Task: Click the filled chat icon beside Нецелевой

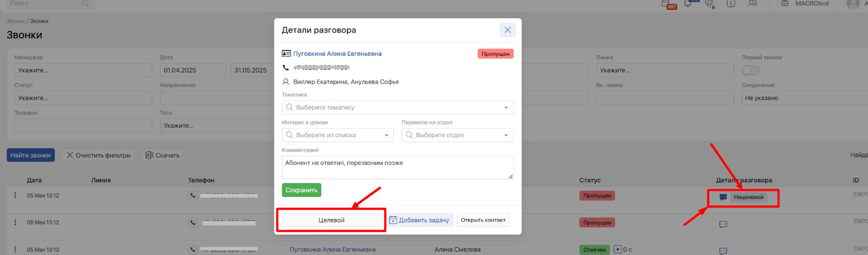Action: coord(723,197)
